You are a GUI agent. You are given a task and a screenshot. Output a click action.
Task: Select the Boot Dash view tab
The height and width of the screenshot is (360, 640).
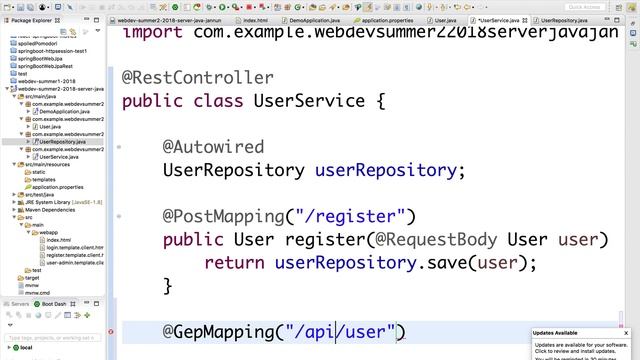click(50, 304)
